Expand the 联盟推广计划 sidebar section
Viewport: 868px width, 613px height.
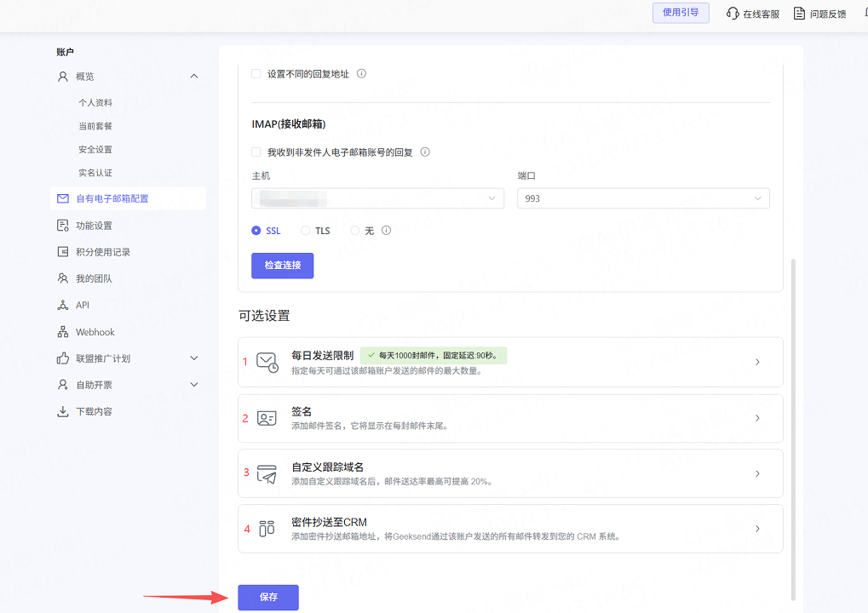pos(193,358)
